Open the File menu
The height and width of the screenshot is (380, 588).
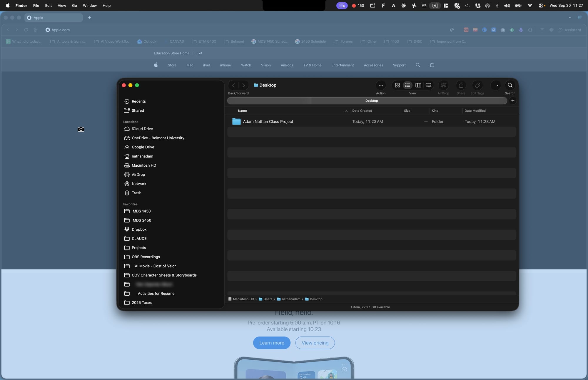coord(36,6)
